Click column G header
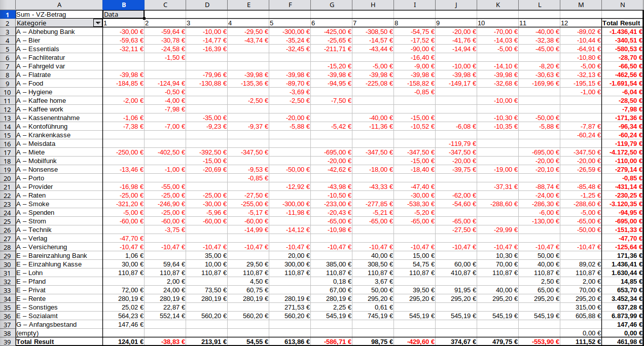This screenshot has height=346, width=644. [x=331, y=5]
